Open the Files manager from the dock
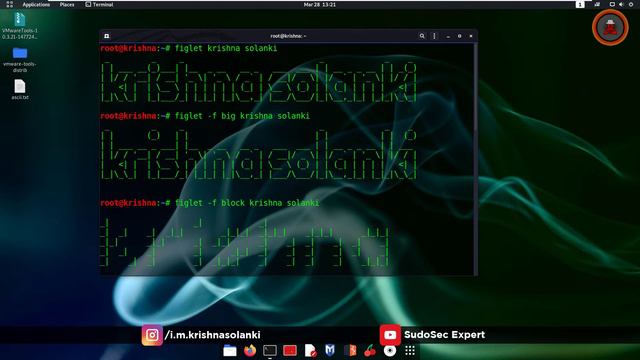This screenshot has height=360, width=640. (x=230, y=351)
